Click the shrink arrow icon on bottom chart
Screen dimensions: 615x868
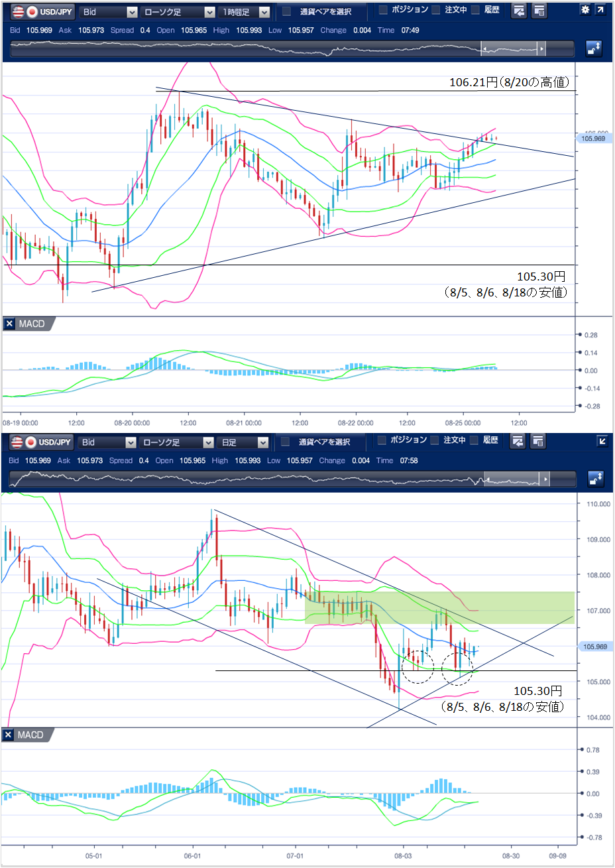(x=602, y=441)
